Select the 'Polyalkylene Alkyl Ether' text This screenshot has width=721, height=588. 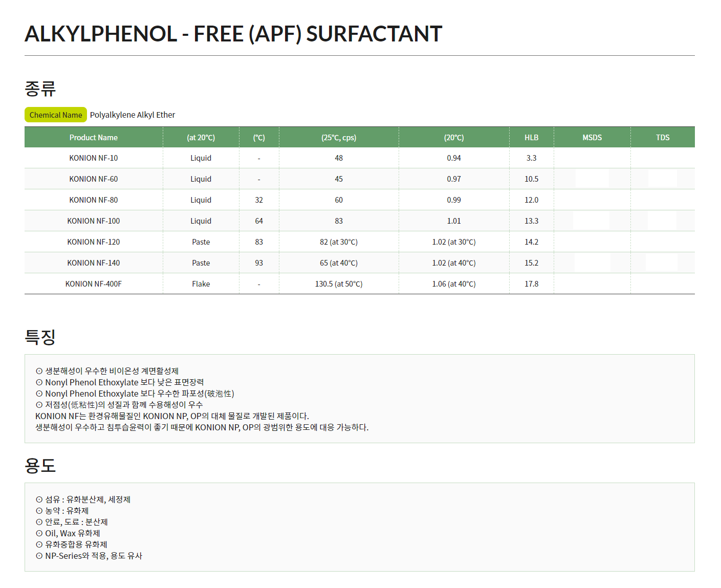coord(133,115)
